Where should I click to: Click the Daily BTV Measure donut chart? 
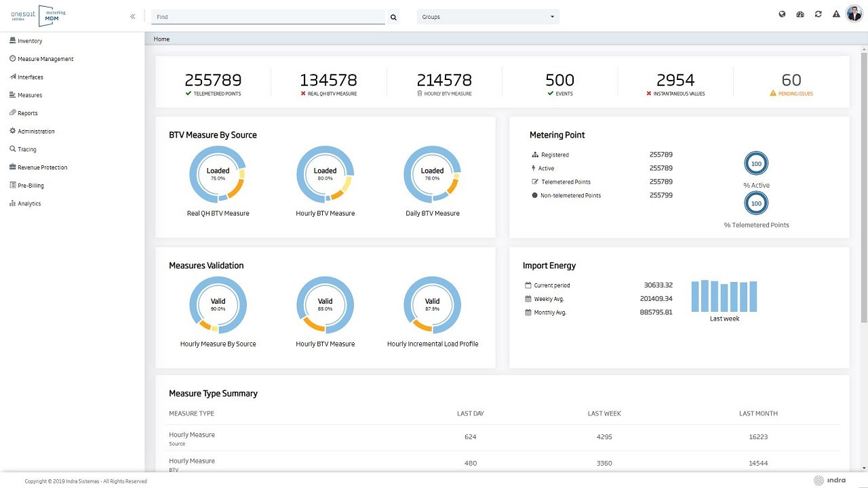pyautogui.click(x=432, y=174)
